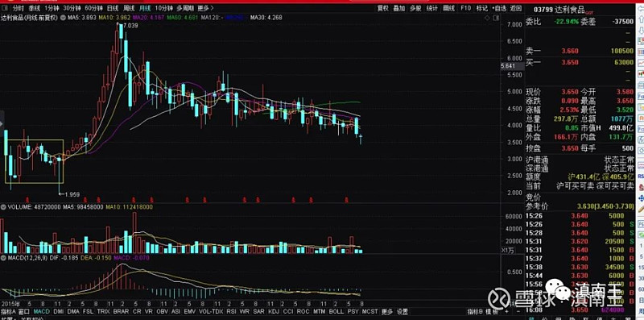The height and width of the screenshot is (320, 644).
Task: Expand 更多 in the indicator tab bar
Action: [x=387, y=311]
